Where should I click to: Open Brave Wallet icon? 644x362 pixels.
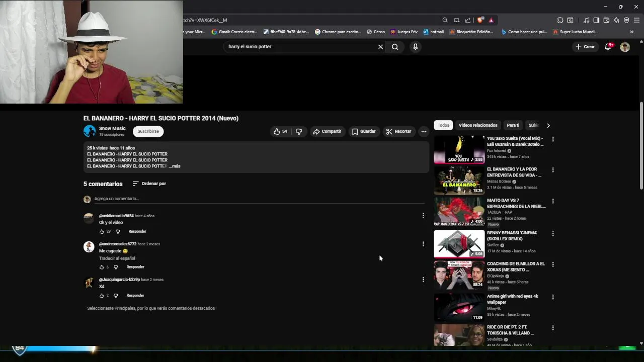(606, 20)
